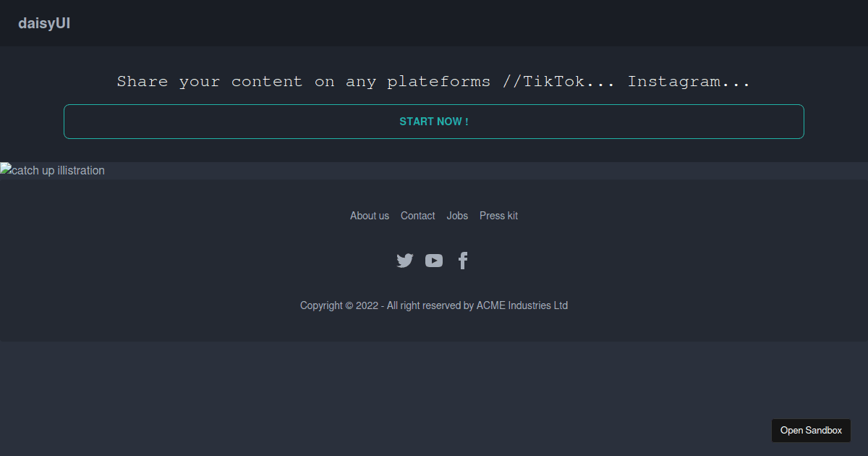Click the broken catch up illustration image
This screenshot has height=456, width=868.
[52, 170]
